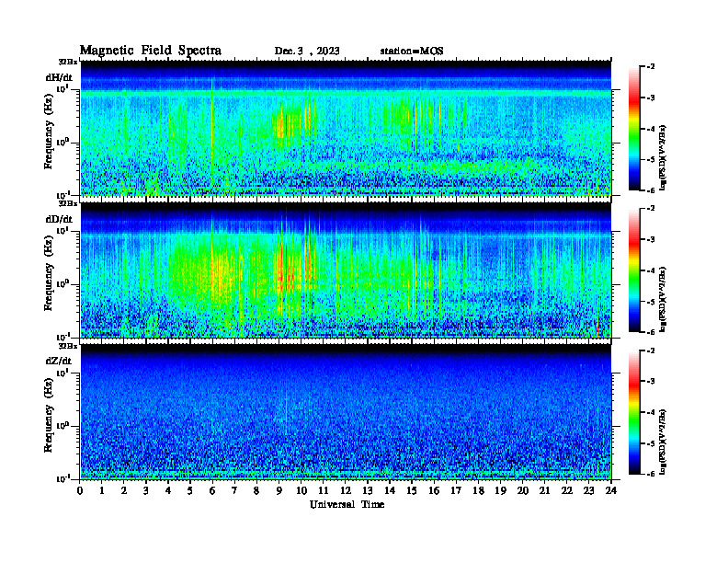The width and height of the screenshot is (728, 563).
Task: Click the "-2" tick on the dH/dt colorbar
Action: coord(651,67)
